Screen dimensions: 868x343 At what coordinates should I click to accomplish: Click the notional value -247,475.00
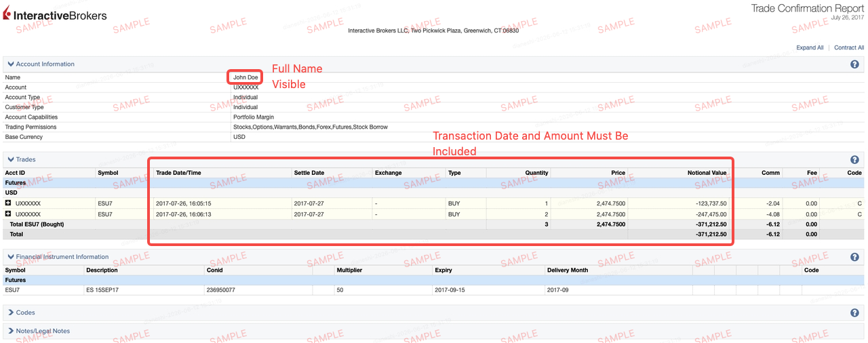coord(709,214)
